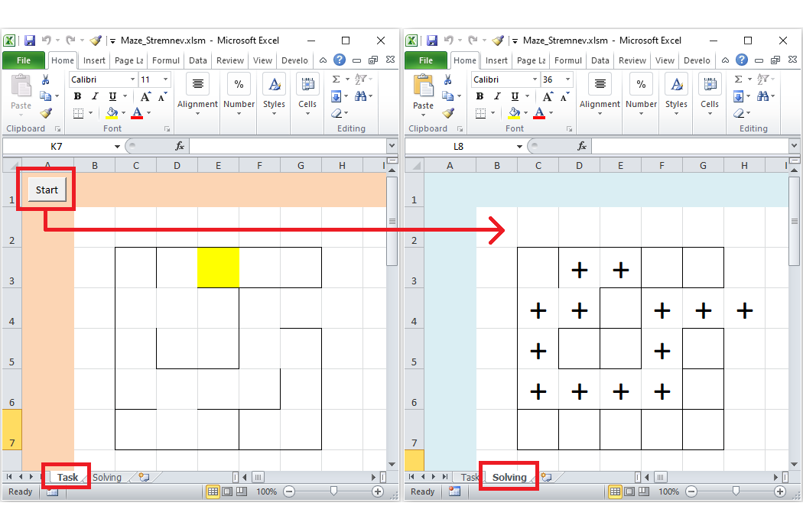This screenshot has width=803, height=532.
Task: Click Undo icon in left window title bar
Action: click(x=47, y=40)
